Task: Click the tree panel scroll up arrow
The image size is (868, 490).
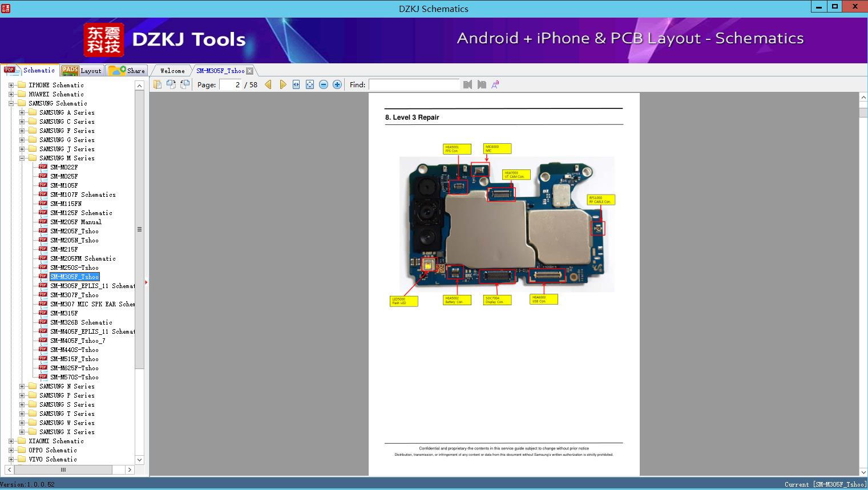Action: pyautogui.click(x=139, y=86)
